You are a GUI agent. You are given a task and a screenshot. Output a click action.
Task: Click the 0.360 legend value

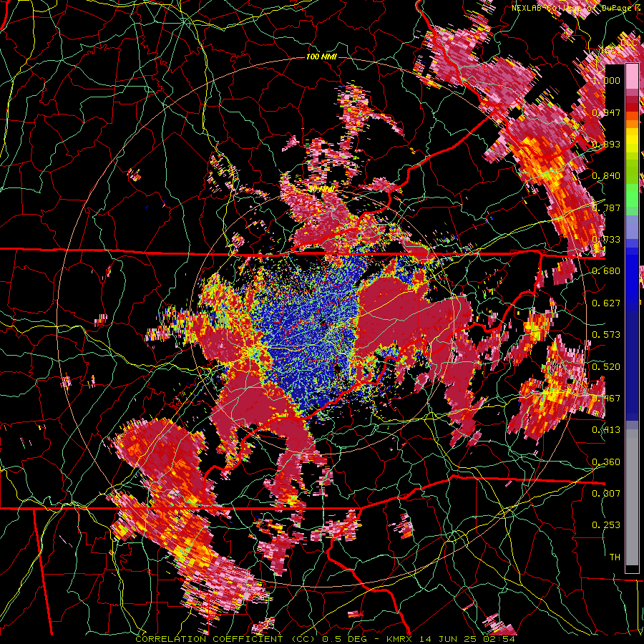click(606, 462)
